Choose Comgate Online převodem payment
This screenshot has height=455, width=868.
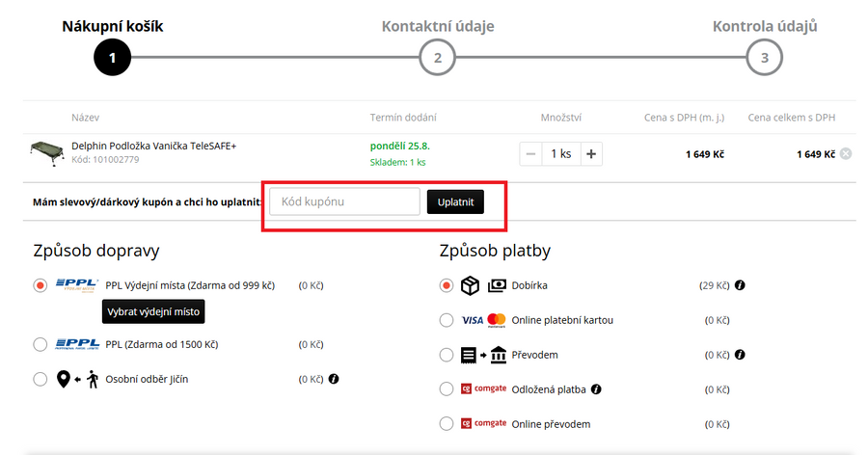pos(446,424)
